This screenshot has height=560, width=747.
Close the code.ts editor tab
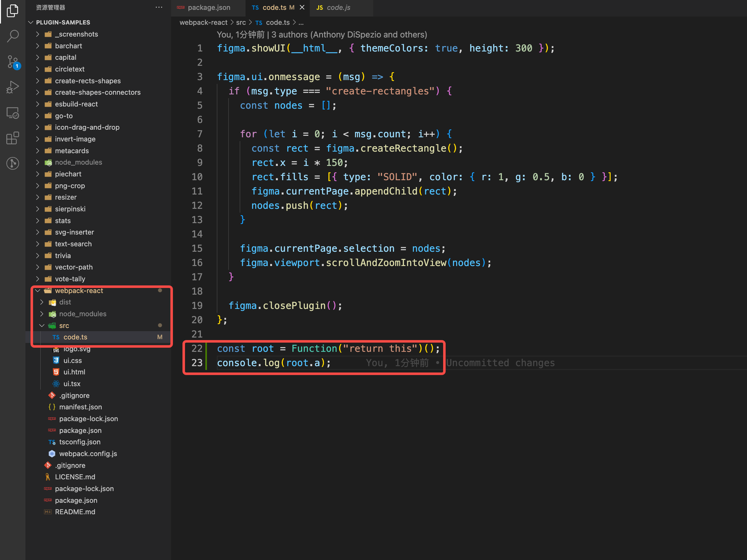click(x=302, y=7)
